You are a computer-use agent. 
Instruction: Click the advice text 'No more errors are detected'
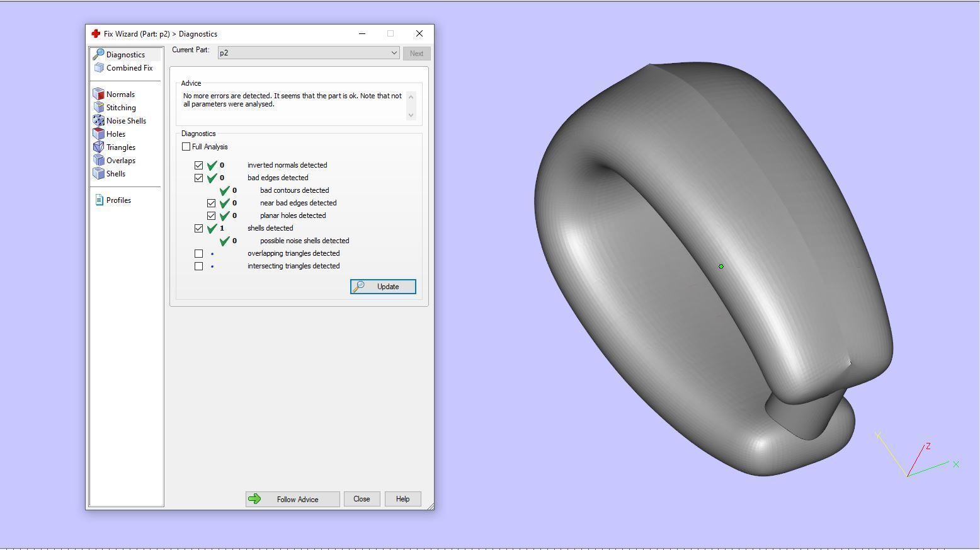point(227,96)
